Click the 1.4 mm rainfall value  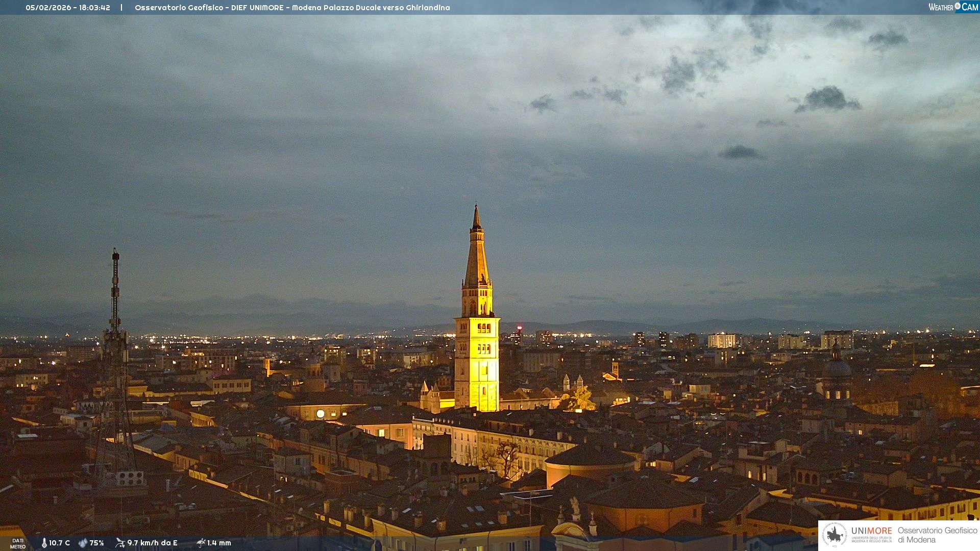tap(219, 543)
